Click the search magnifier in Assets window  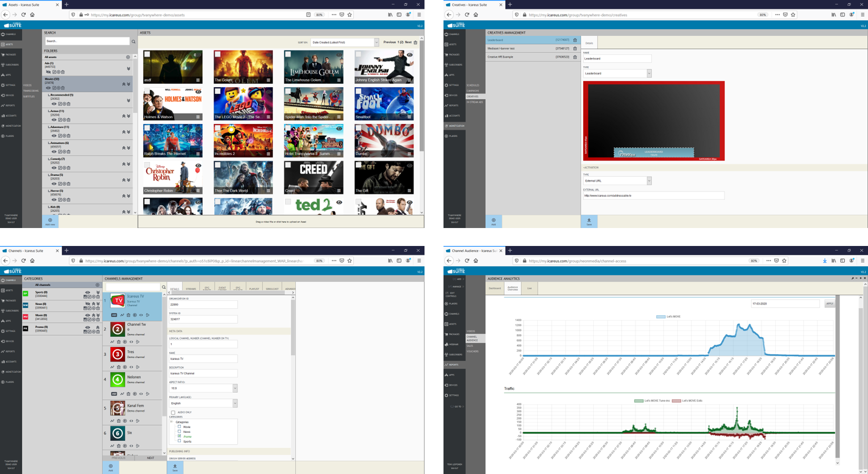pos(133,41)
